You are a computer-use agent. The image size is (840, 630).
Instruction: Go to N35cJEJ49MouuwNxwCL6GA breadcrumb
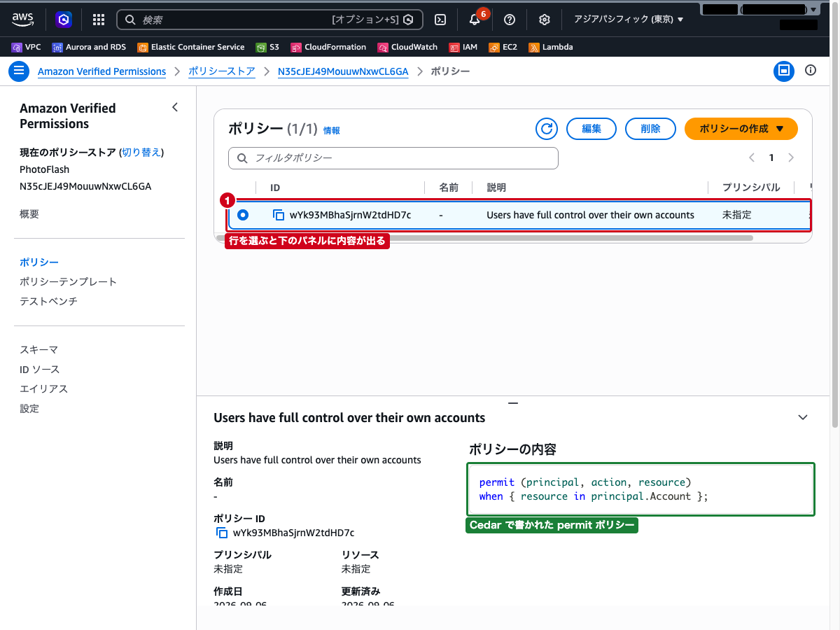click(343, 71)
